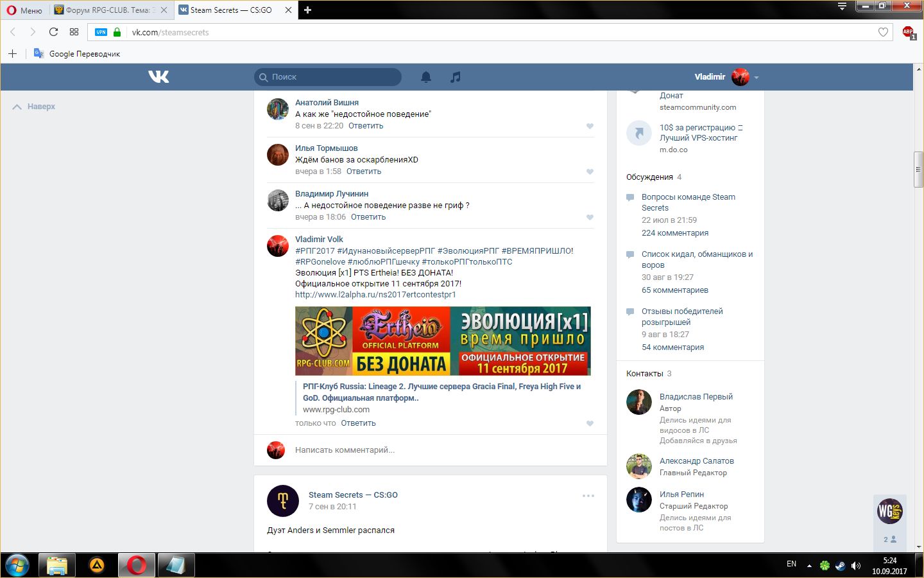Click #РПГ2017 hashtag

(x=315, y=251)
